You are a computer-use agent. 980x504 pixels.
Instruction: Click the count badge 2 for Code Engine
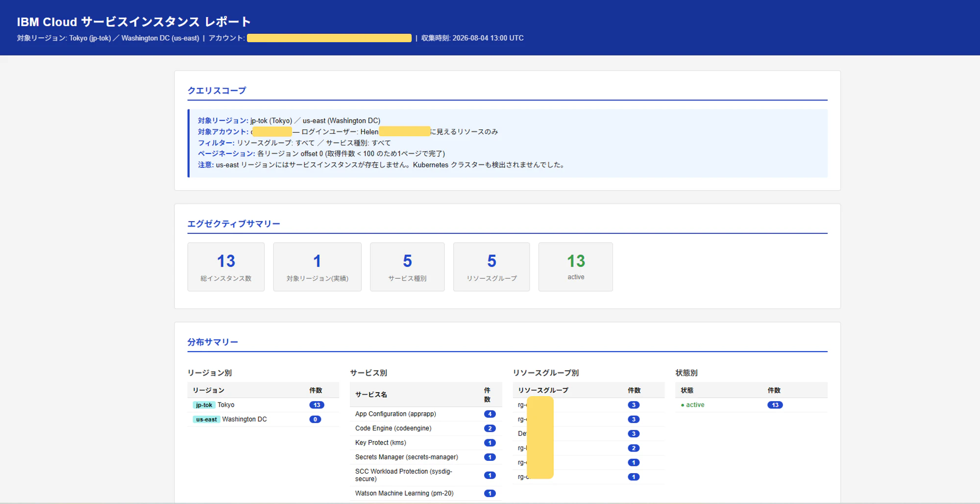(490, 428)
